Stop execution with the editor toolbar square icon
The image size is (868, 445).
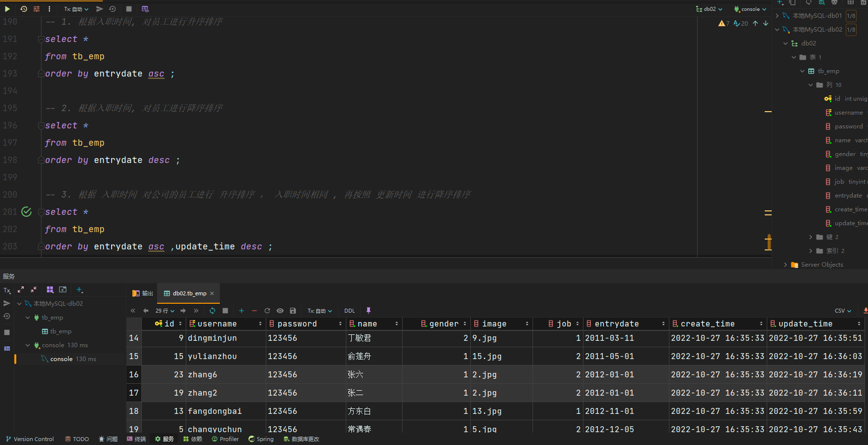pos(129,9)
